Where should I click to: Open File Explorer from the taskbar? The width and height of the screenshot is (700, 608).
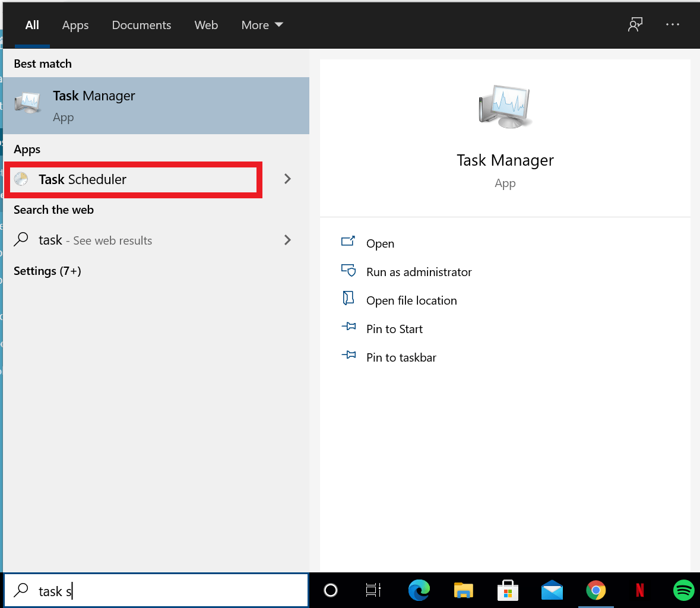(463, 590)
